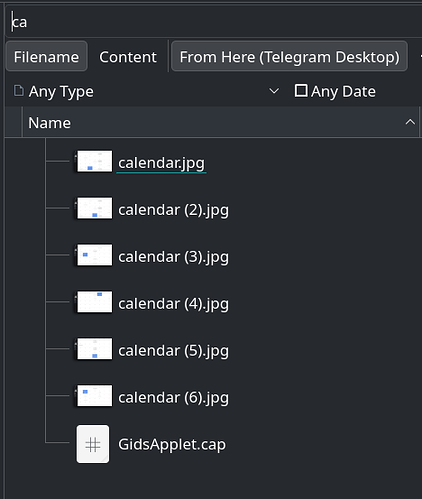Expand the Any Type dropdown chevron
This screenshot has height=499, width=422.
tap(274, 91)
